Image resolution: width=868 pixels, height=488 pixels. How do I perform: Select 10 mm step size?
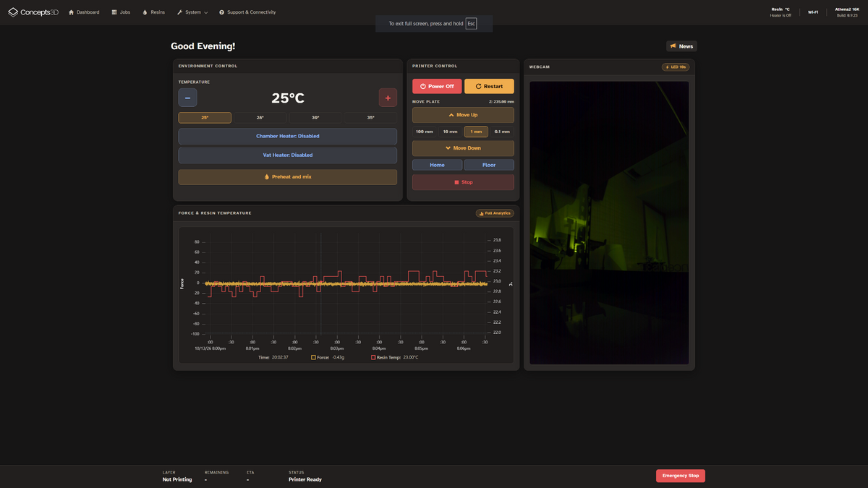tap(451, 132)
